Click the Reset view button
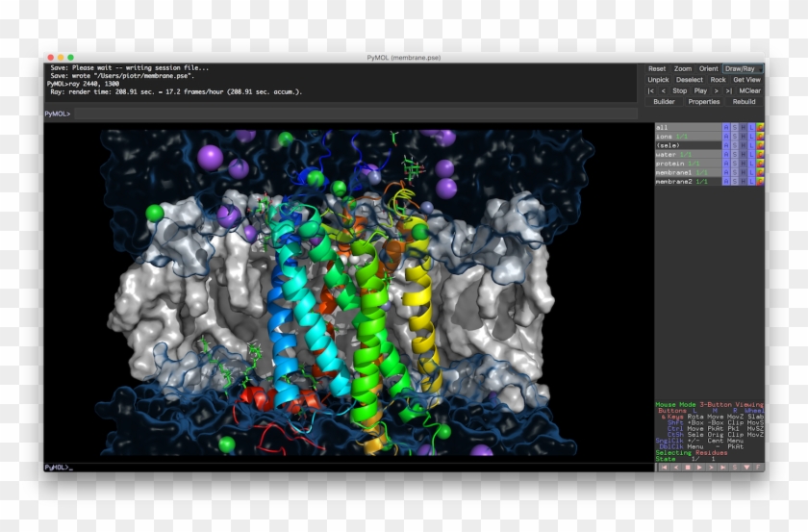The image size is (808, 532). tap(658, 68)
